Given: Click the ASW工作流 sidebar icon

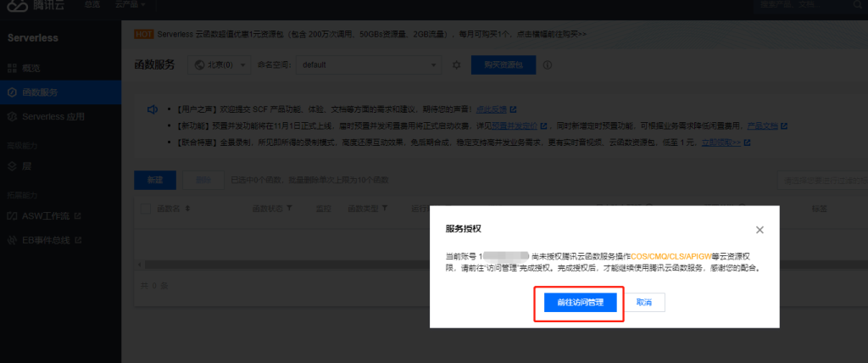Looking at the screenshot, I should click(x=12, y=215).
